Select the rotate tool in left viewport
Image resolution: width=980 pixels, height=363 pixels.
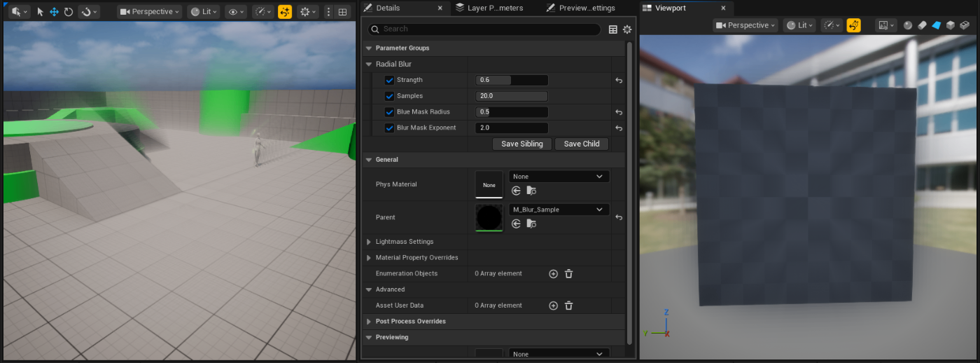point(68,12)
